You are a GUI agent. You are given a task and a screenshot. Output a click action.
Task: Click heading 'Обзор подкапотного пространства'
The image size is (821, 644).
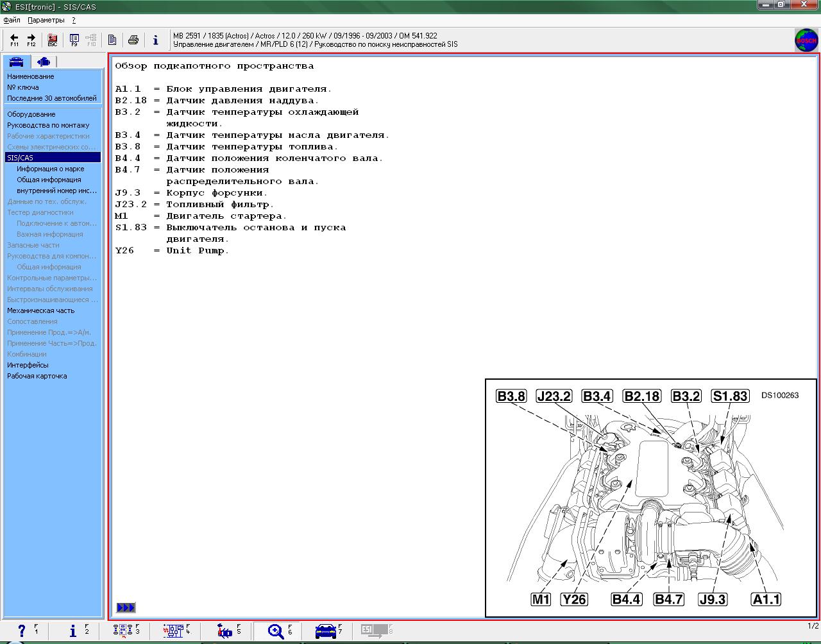pyautogui.click(x=214, y=66)
